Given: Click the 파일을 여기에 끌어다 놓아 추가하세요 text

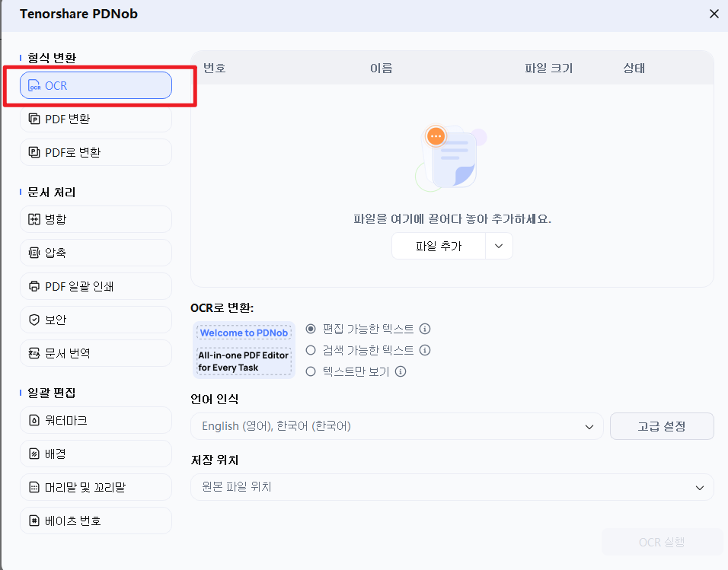Looking at the screenshot, I should pos(452,219).
